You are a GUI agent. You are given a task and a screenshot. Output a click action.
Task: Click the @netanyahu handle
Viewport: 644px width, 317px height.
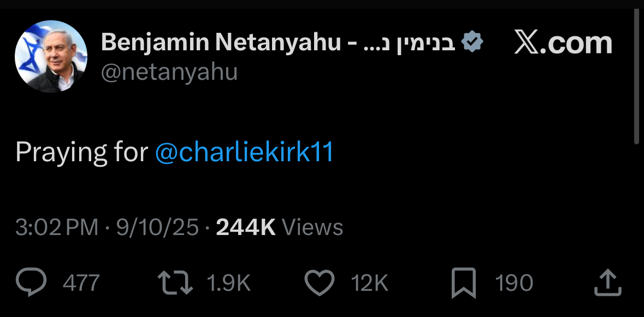[x=169, y=72]
